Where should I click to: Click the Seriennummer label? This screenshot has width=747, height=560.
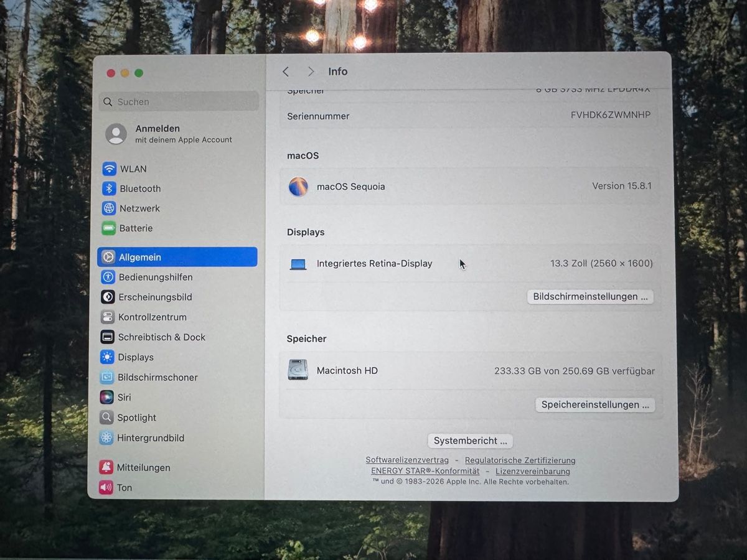318,116
